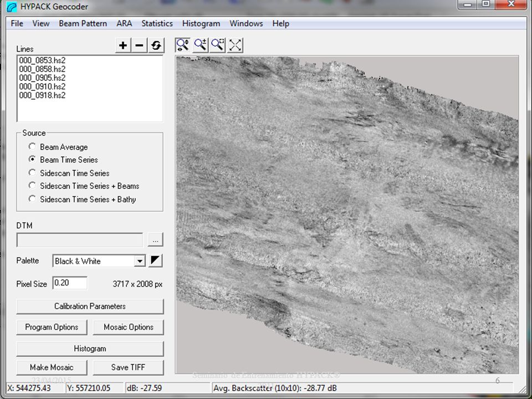
Task: Click on the backscatter mosaic image
Action: pos(347,215)
